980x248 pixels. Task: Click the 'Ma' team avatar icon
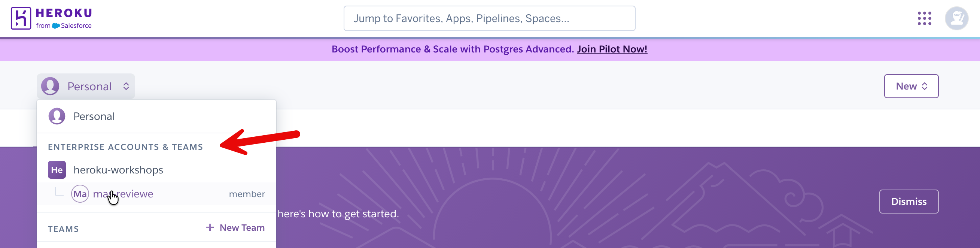[80, 194]
